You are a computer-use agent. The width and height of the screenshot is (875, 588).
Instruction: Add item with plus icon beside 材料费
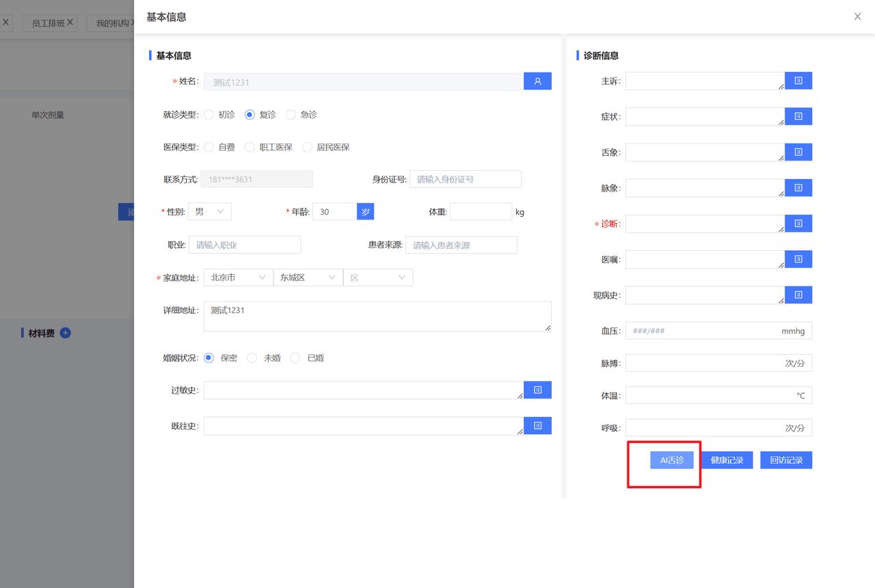click(66, 333)
